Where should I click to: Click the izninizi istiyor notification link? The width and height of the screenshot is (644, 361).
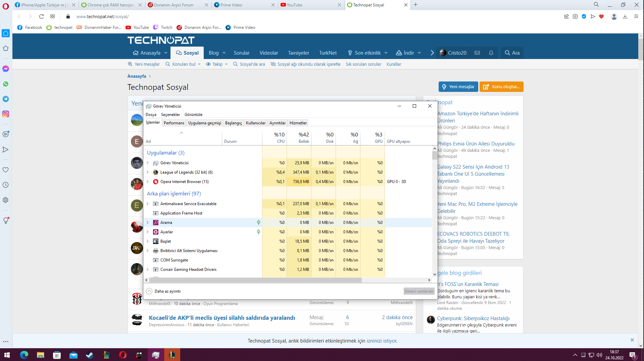[382, 341]
